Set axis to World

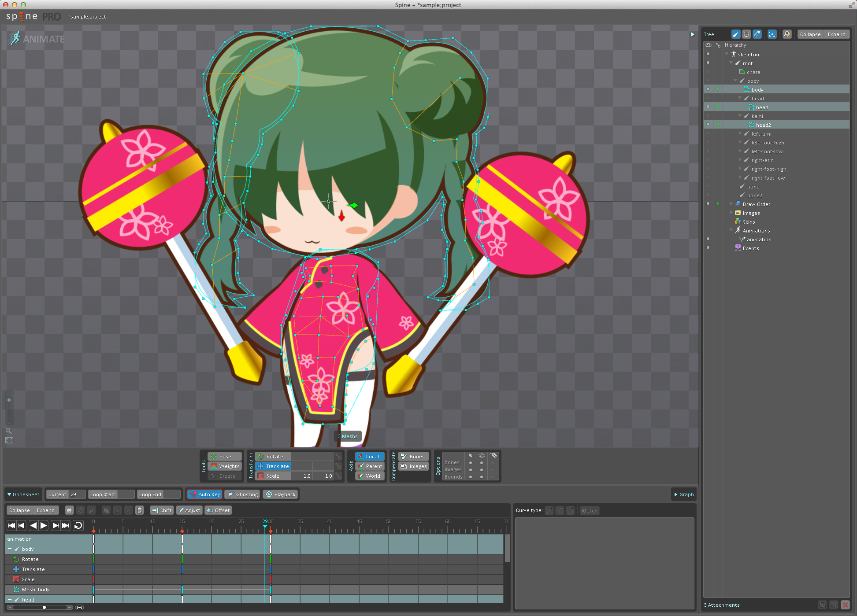(370, 476)
